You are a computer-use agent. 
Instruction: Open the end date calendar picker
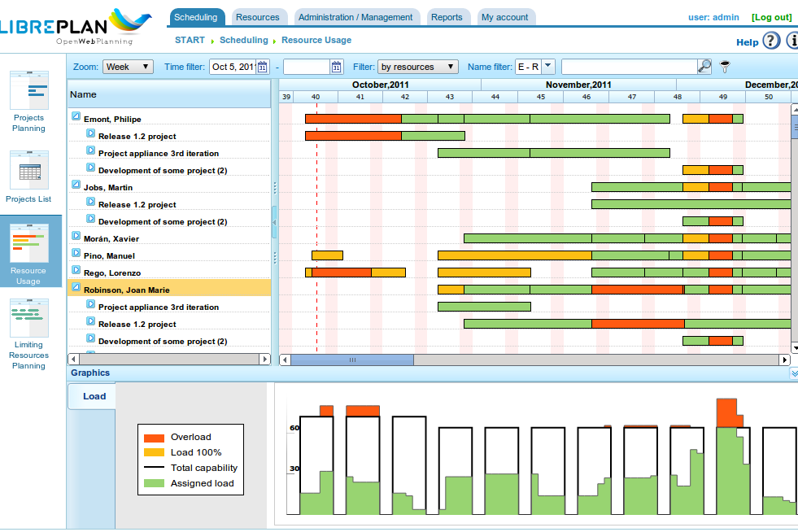337,67
